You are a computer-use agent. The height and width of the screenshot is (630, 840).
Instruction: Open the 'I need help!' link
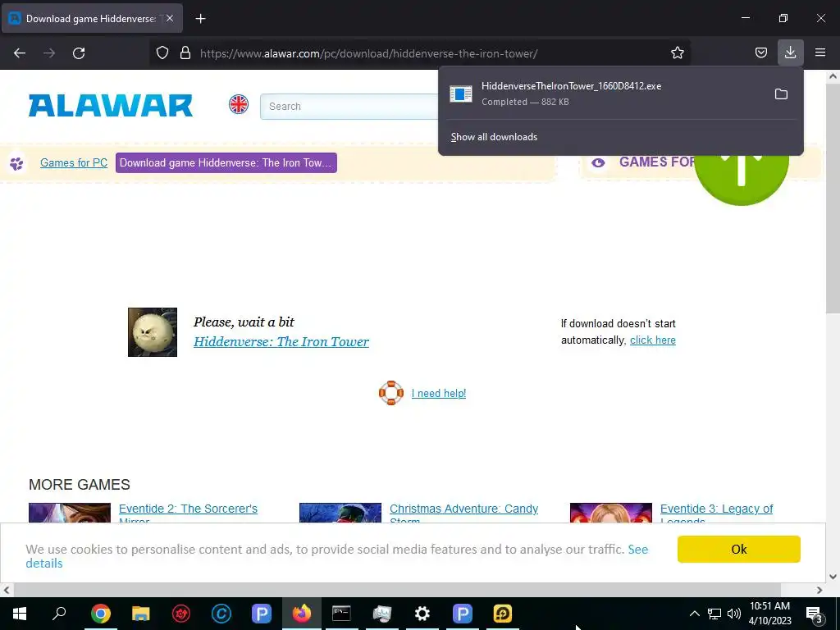(439, 393)
